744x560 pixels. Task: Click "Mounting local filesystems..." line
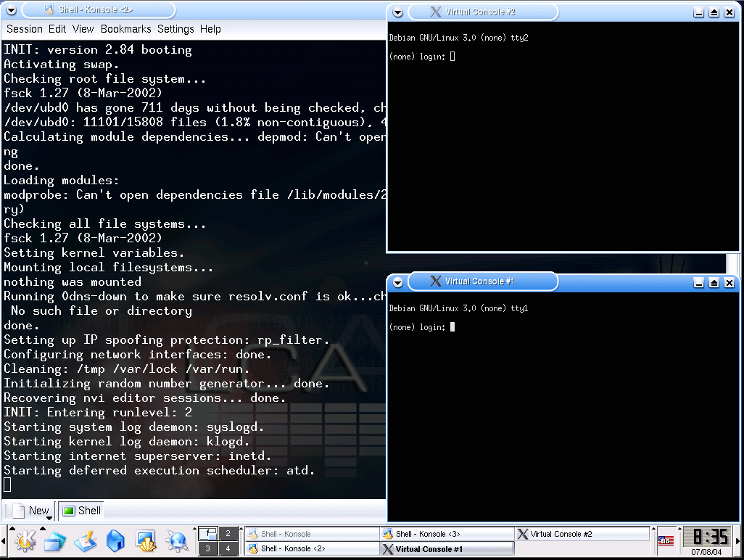(109, 267)
